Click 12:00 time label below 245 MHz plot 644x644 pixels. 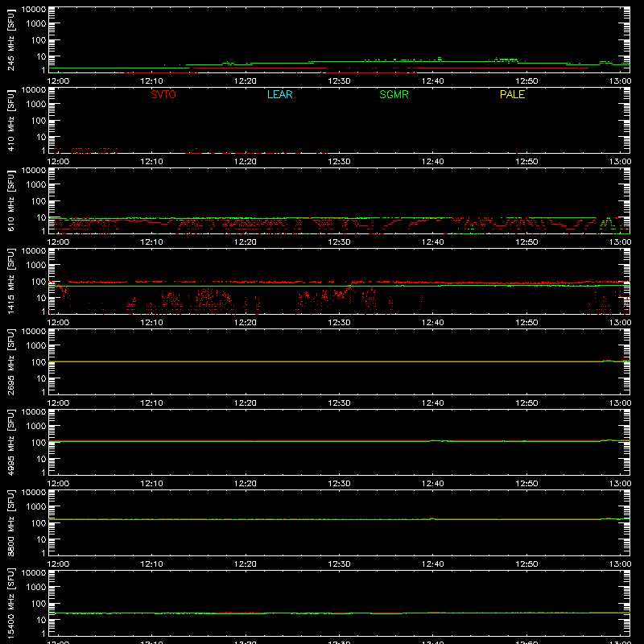tap(58, 81)
